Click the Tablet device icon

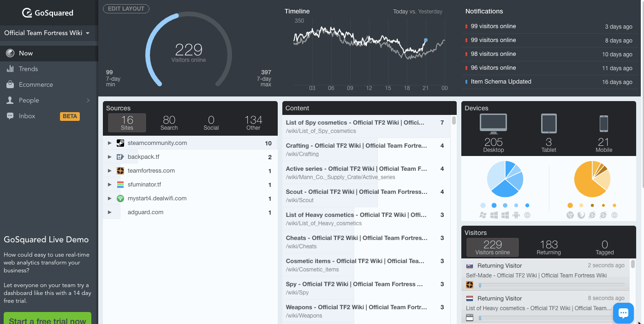click(x=549, y=124)
